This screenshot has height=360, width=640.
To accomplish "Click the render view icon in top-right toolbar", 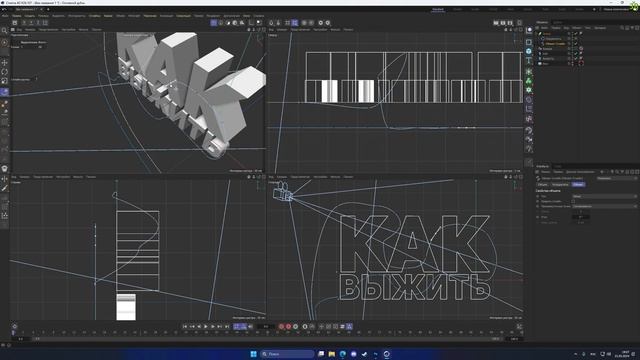I will [x=496, y=23].
